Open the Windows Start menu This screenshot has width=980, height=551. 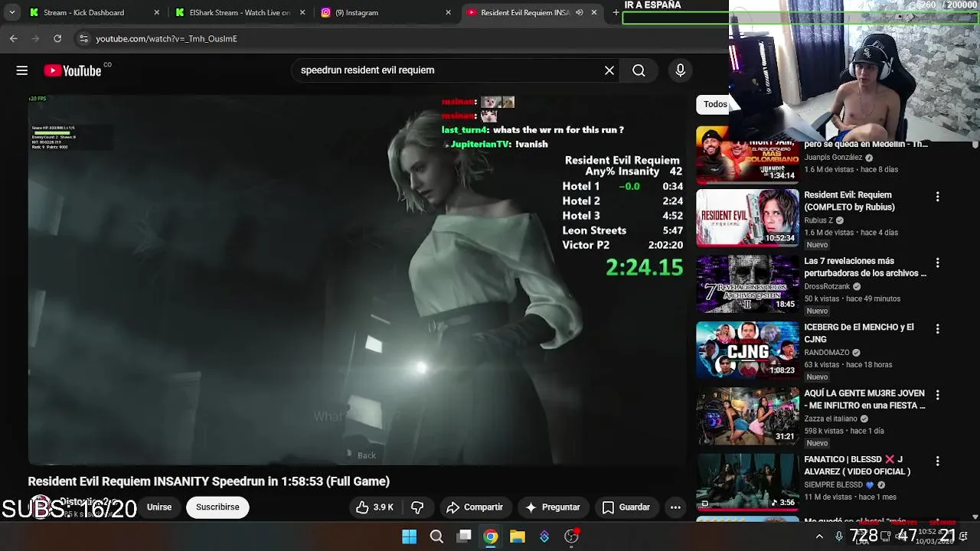(x=410, y=536)
